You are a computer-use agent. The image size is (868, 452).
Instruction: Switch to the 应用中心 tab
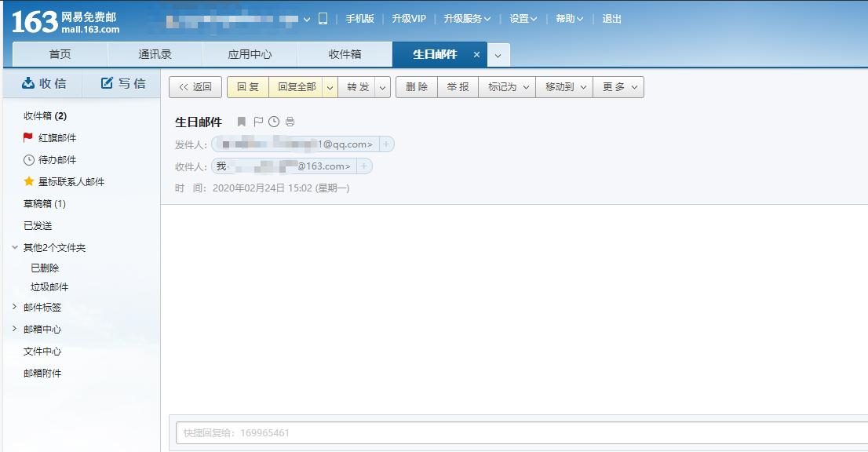[x=250, y=54]
